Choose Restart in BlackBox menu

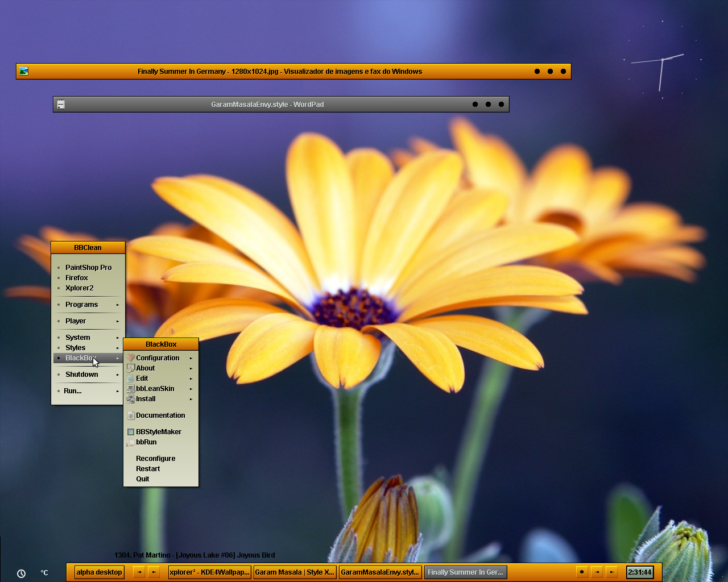click(161, 469)
